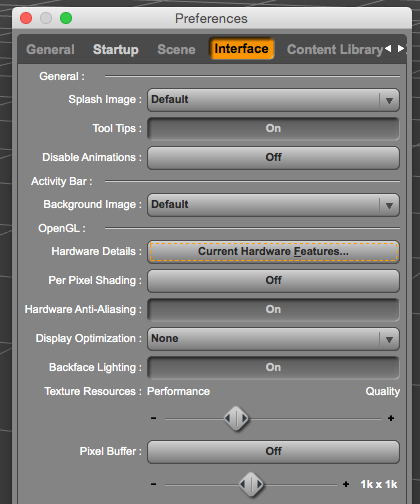Switch to the Startup tab
This screenshot has width=420, height=504.
[x=116, y=49]
